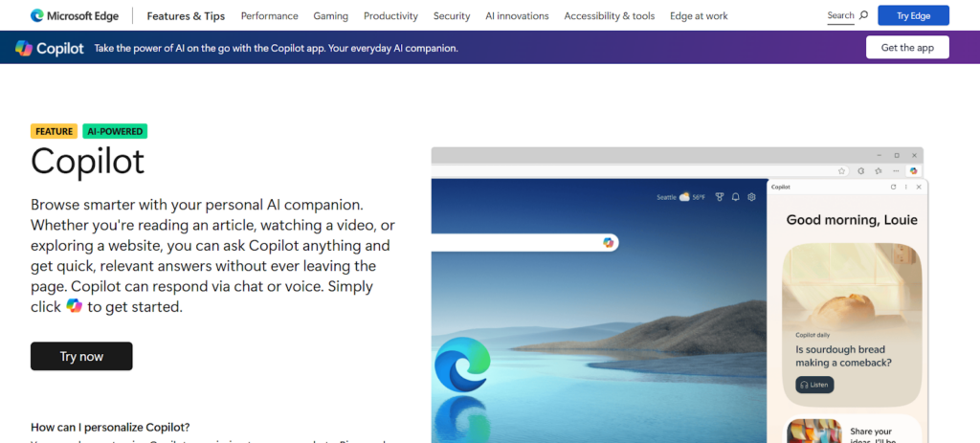The height and width of the screenshot is (443, 980).
Task: Click the large Edge logo on wallpaper
Action: click(461, 365)
